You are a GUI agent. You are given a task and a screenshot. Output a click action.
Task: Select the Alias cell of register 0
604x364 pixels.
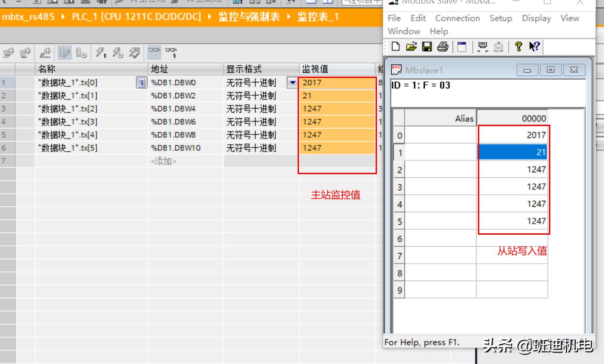(x=440, y=135)
